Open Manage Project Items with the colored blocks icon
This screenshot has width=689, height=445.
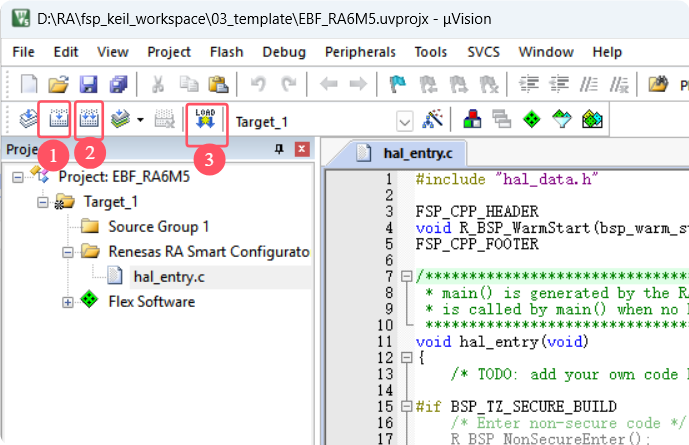(x=472, y=119)
